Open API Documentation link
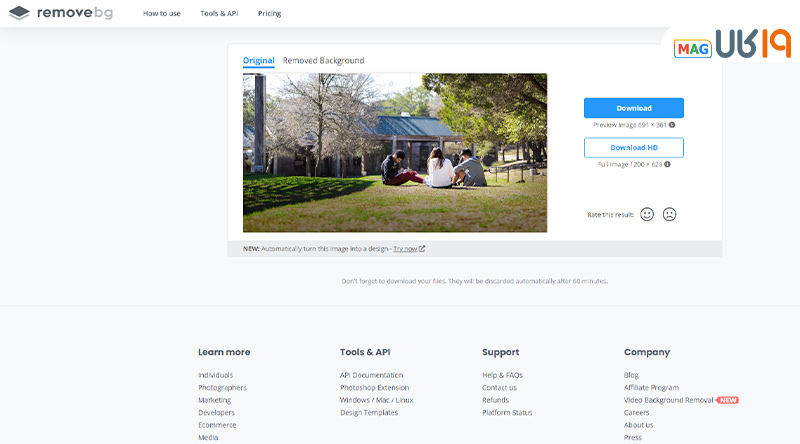This screenshot has width=800, height=444. (x=371, y=375)
